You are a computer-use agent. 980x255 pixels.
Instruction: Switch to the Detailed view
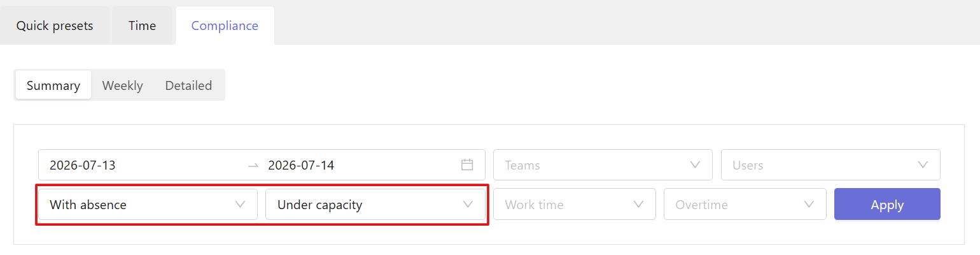[x=188, y=85]
